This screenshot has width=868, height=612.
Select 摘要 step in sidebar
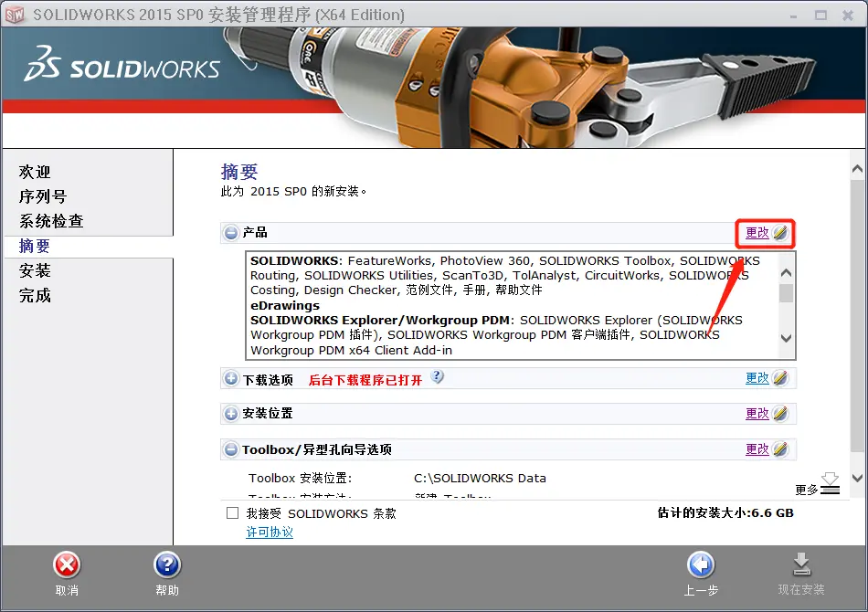tap(35, 247)
